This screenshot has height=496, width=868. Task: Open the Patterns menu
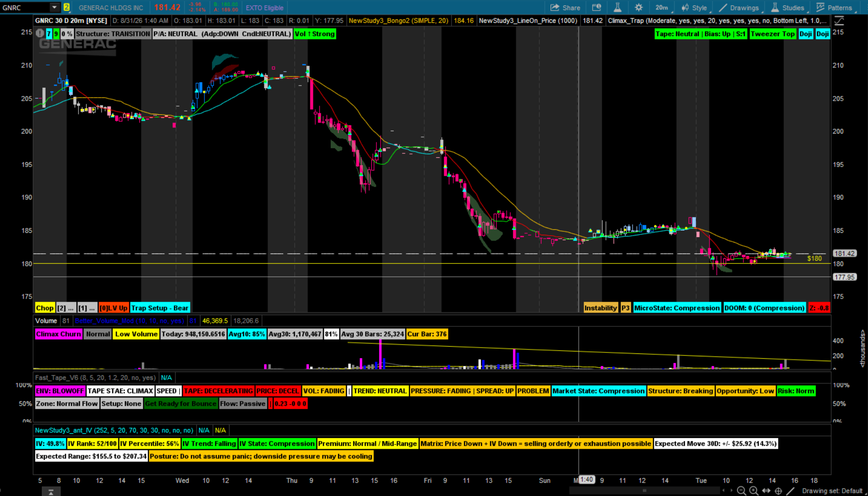(835, 8)
